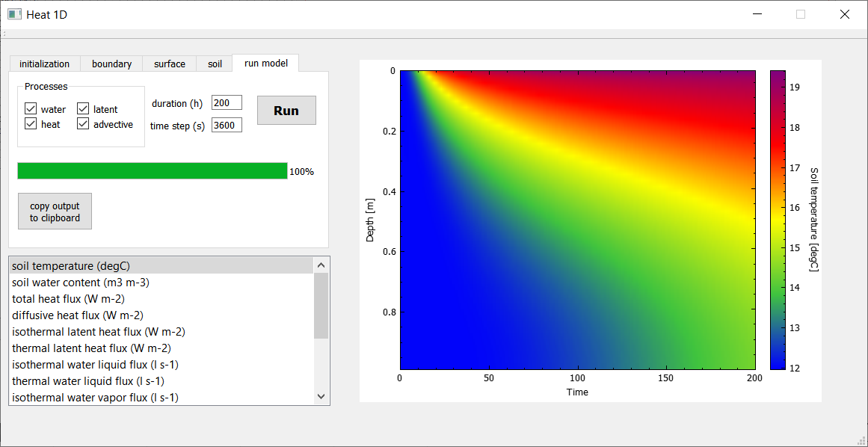The width and height of the screenshot is (868, 447).
Task: Select isothermal water liquid flux (l s-1)
Action: [x=161, y=365]
